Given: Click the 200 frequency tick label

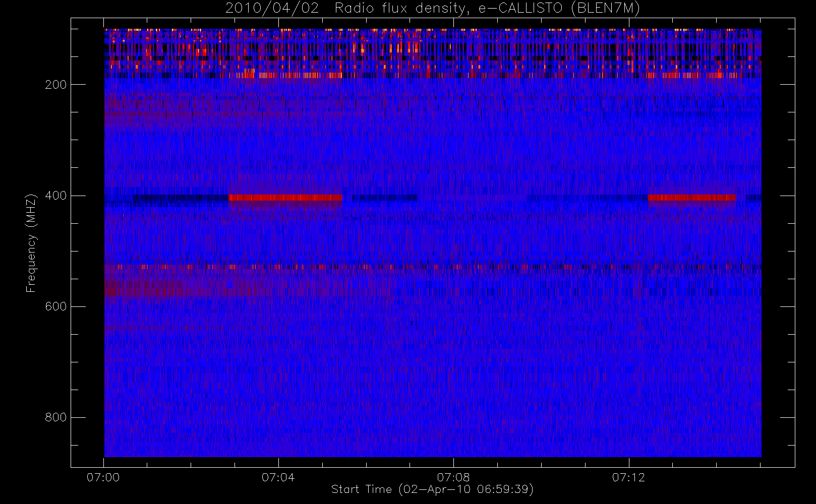Looking at the screenshot, I should [x=55, y=85].
